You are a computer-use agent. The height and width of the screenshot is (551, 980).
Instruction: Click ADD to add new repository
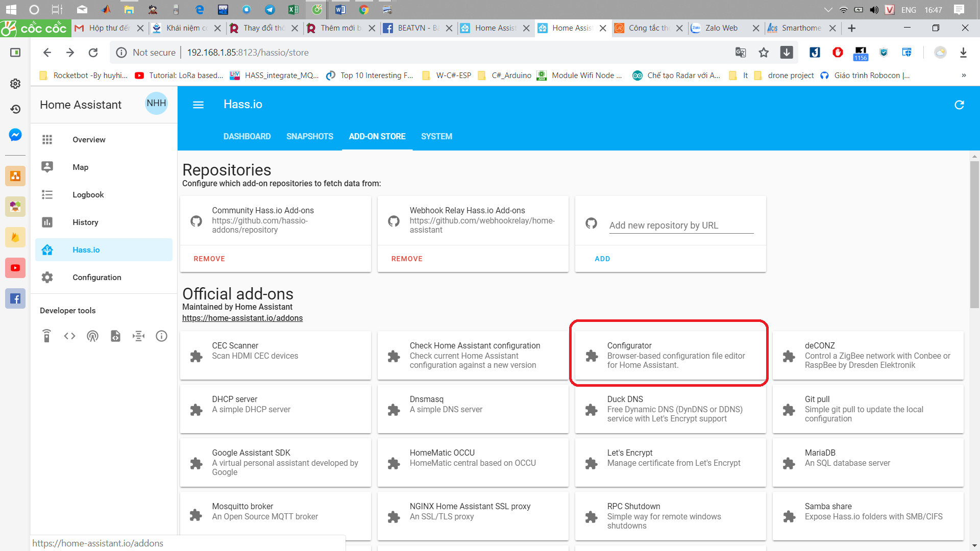click(x=602, y=259)
